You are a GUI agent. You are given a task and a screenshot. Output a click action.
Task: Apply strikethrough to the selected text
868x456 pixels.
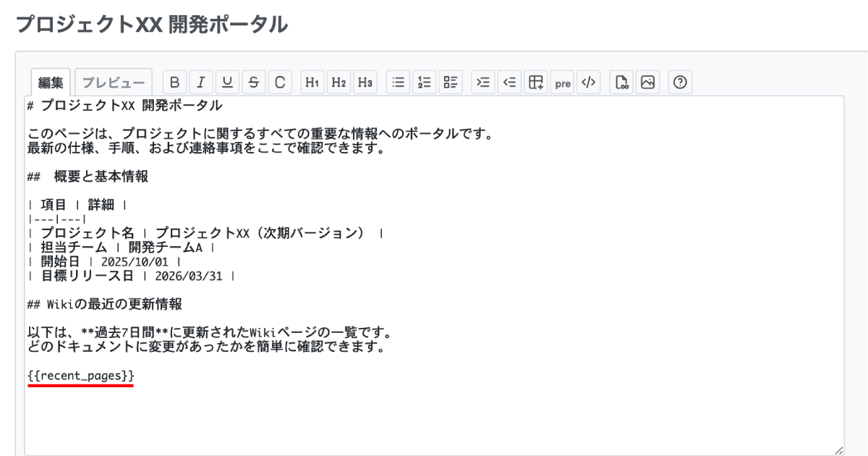pos(253,83)
